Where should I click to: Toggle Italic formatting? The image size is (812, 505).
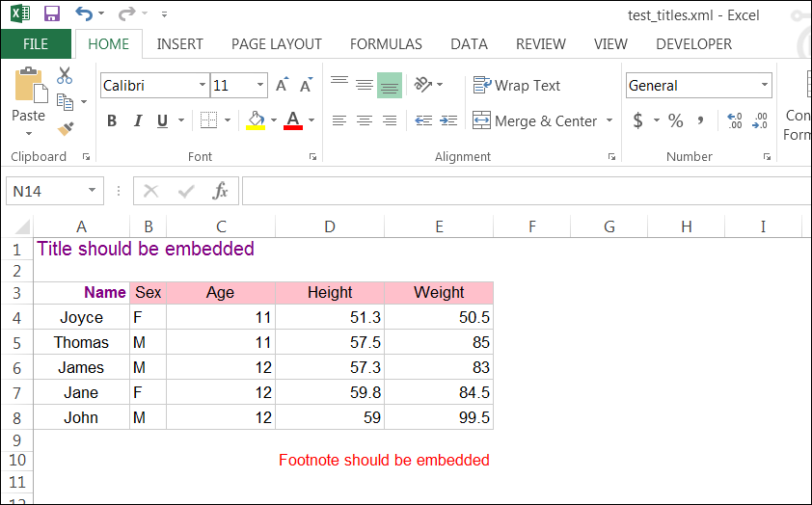[137, 120]
